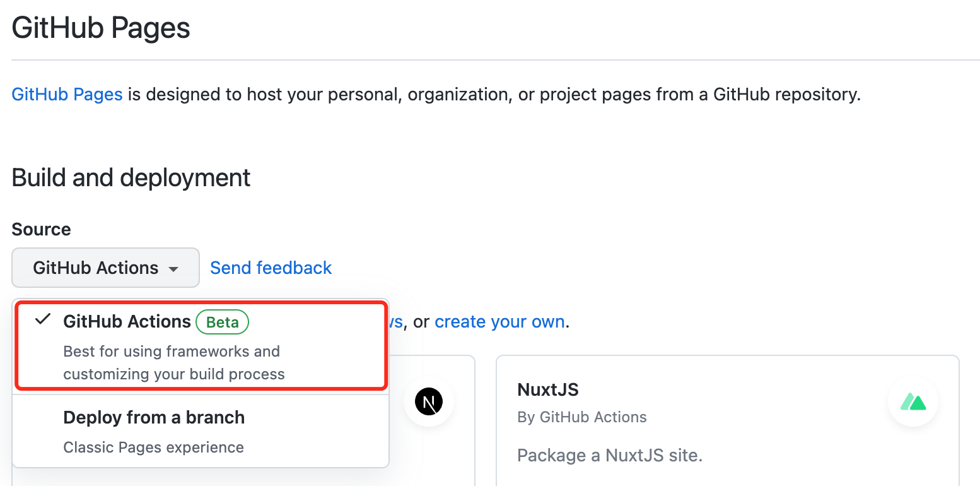
Task: Click the checkmark beside GitHub Actions
Action: point(43,319)
